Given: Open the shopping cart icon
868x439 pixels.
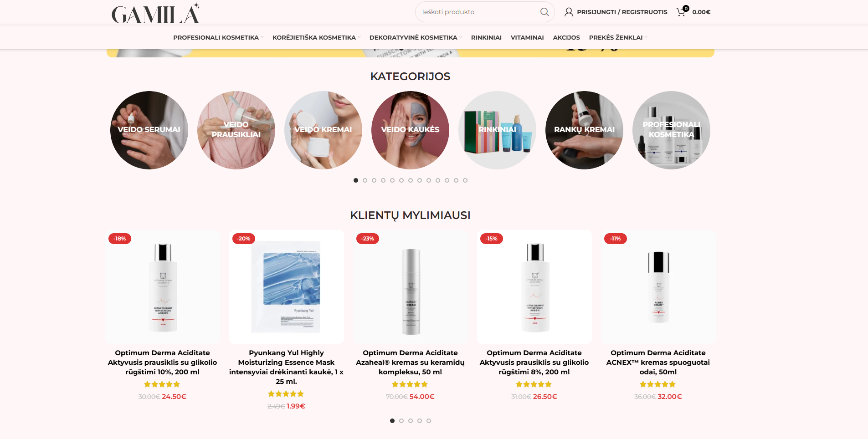Looking at the screenshot, I should click(x=682, y=11).
